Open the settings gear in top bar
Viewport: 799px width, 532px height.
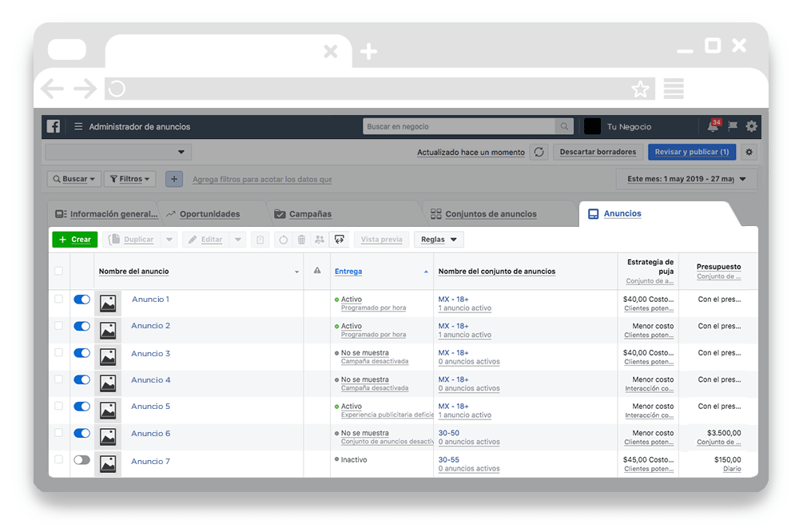click(x=751, y=126)
